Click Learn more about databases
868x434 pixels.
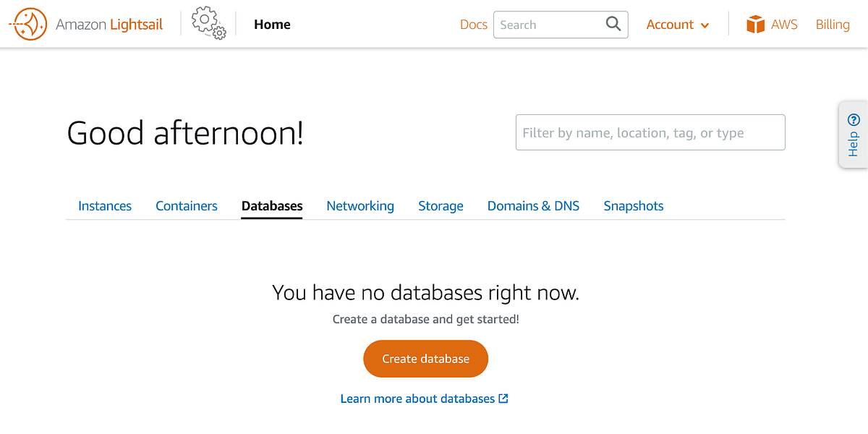click(x=418, y=398)
